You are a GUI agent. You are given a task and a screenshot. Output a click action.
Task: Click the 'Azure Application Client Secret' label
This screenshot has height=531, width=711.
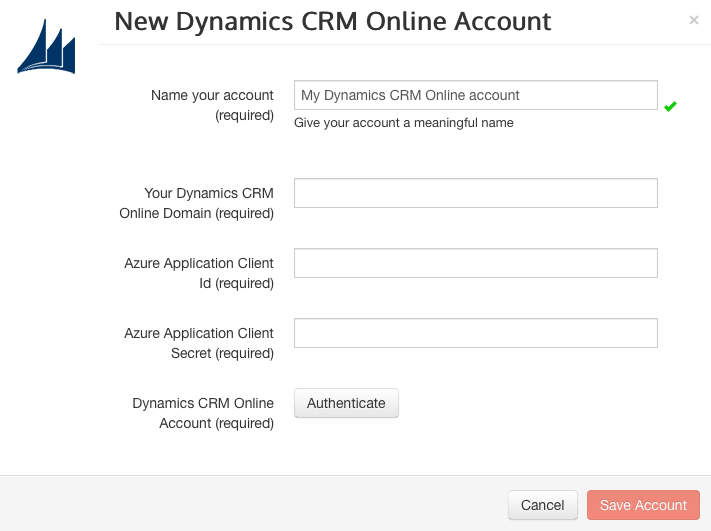coord(199,343)
